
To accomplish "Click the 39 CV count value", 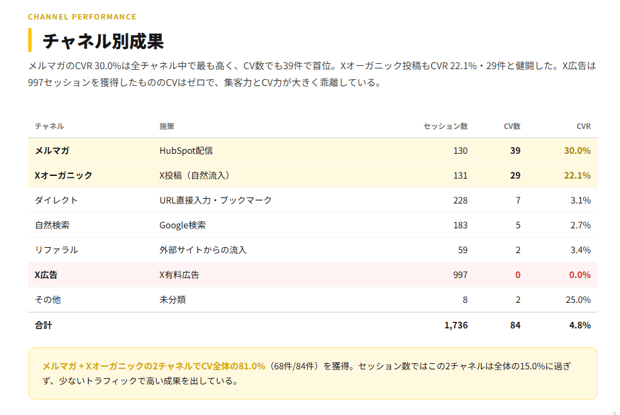I will click(x=515, y=151).
